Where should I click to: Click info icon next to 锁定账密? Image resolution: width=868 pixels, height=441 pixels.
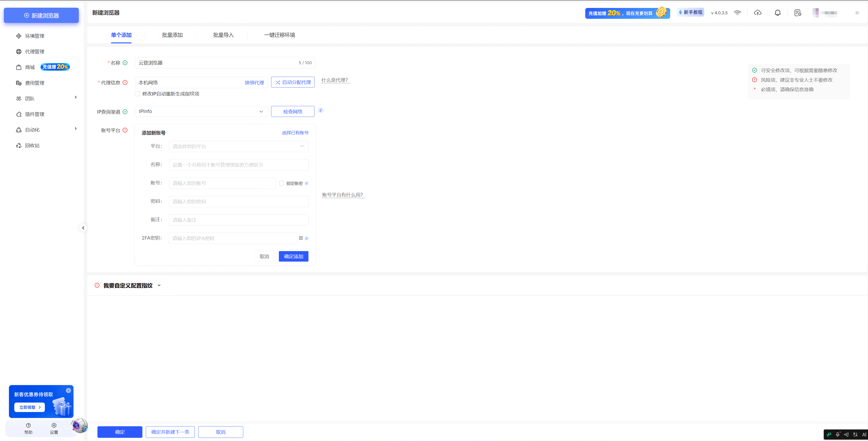pyautogui.click(x=306, y=184)
